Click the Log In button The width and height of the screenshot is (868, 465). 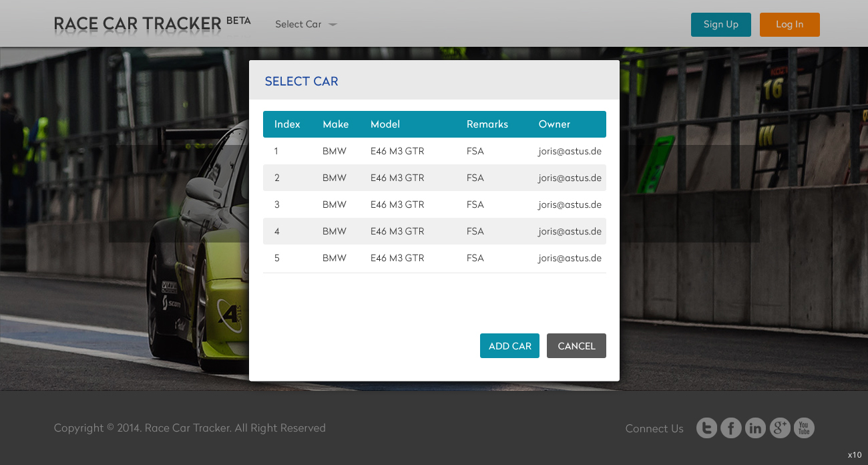click(x=790, y=24)
